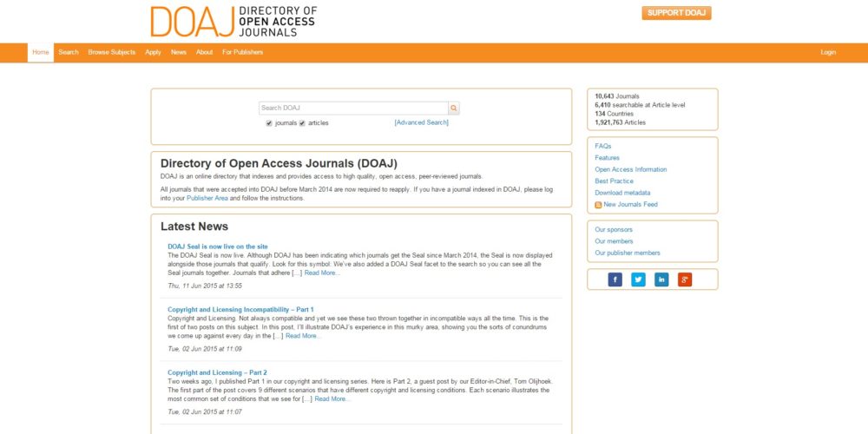Open the Best Practice link
868x434 pixels.
coord(614,181)
